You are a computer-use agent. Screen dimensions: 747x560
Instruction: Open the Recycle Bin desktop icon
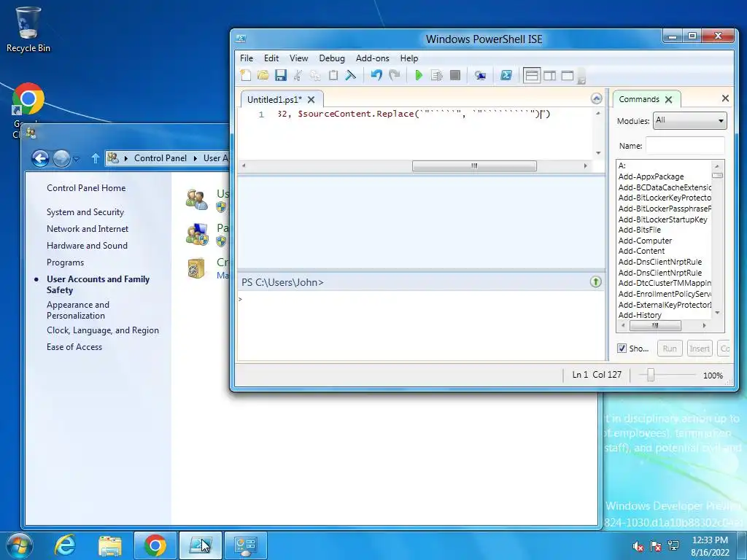(x=28, y=29)
